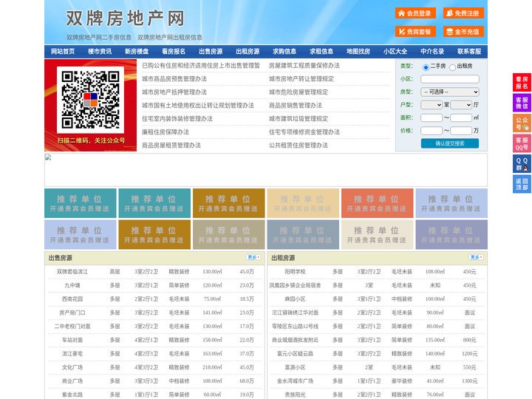Open the 富源小区 rental listing

(295, 367)
